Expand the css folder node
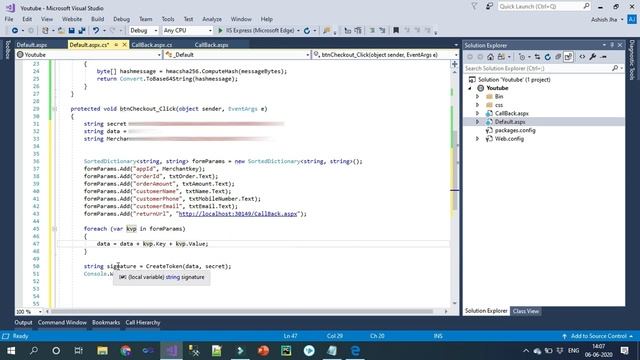Screen dimensions: 640x360 coord(478,105)
